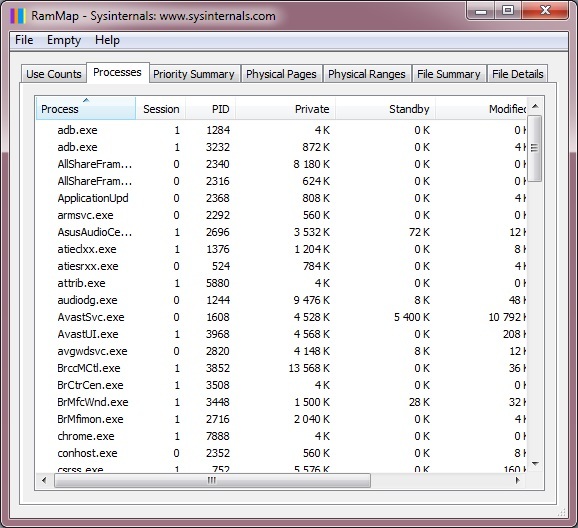578x528 pixels.
Task: Click the horizontal scrollbar thumb
Action: pyautogui.click(x=212, y=480)
